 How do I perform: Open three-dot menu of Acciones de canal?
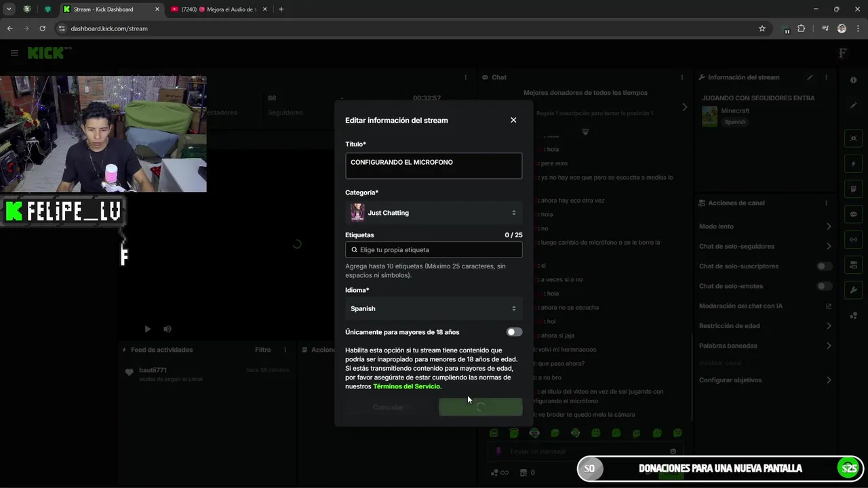pyautogui.click(x=826, y=203)
